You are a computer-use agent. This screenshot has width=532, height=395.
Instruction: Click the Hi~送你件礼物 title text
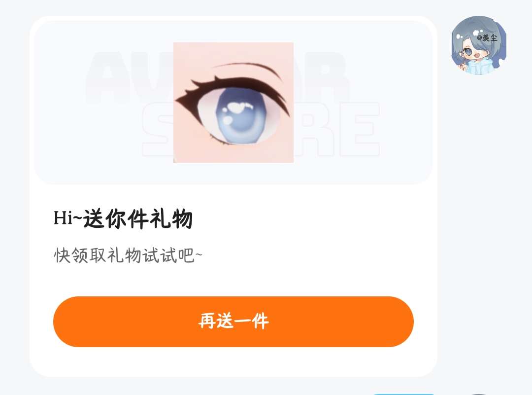click(123, 218)
